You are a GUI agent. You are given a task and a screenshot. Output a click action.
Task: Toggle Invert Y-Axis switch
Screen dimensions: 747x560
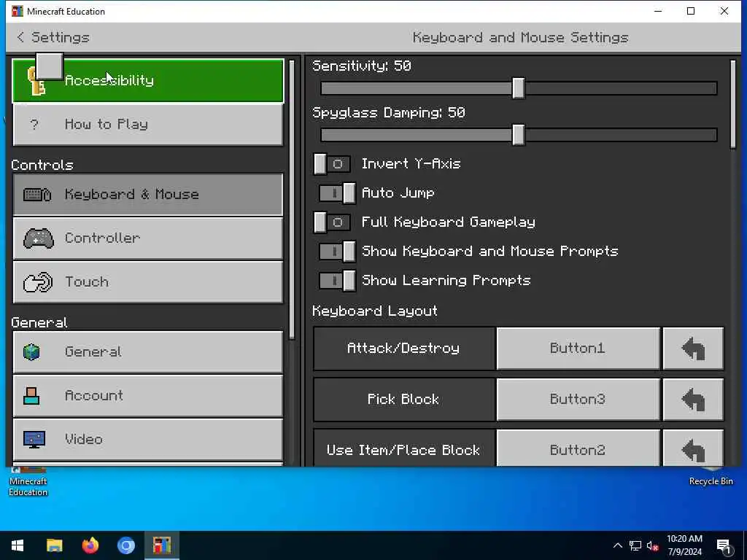[332, 164]
